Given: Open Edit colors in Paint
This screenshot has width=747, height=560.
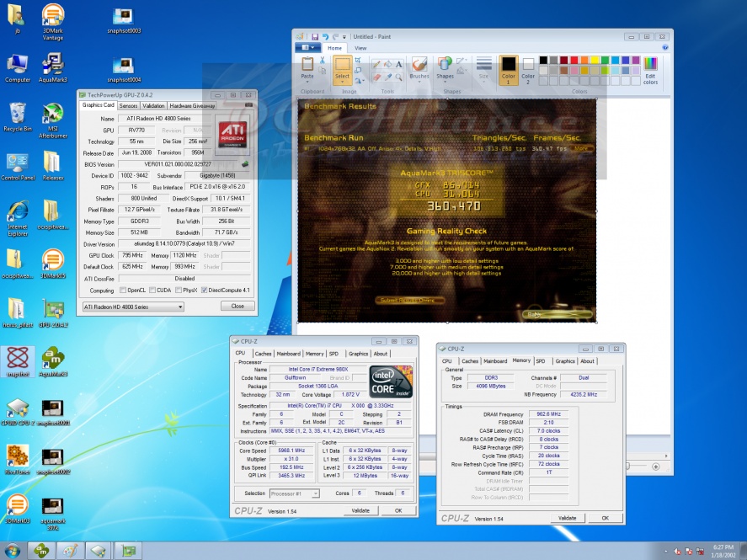Looking at the screenshot, I should (x=650, y=71).
